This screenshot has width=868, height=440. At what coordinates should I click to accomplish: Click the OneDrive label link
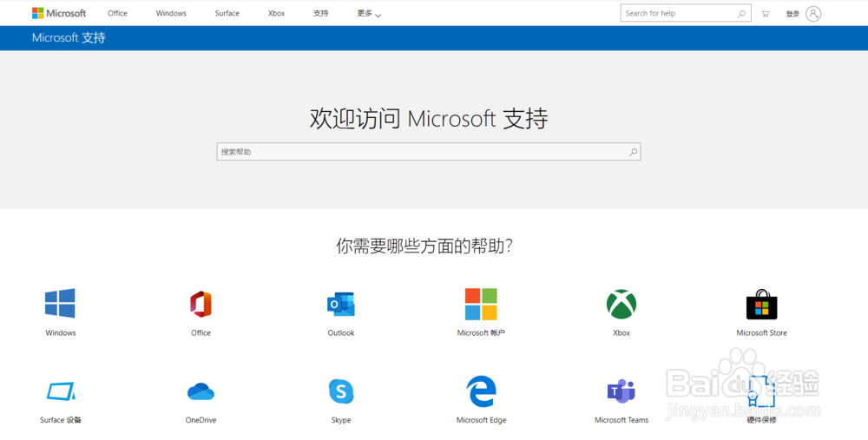tap(201, 420)
